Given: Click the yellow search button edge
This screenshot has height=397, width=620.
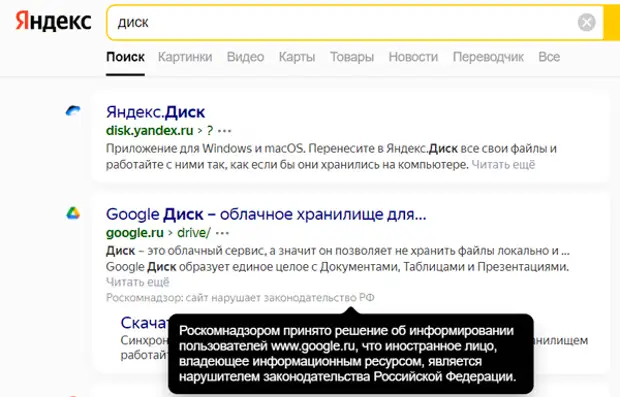Looking at the screenshot, I should click(612, 23).
